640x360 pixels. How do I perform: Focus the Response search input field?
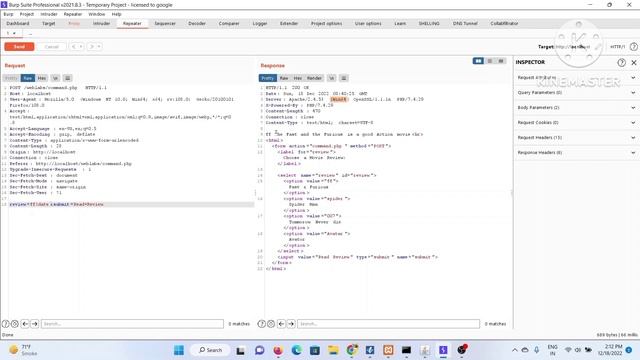coord(388,324)
